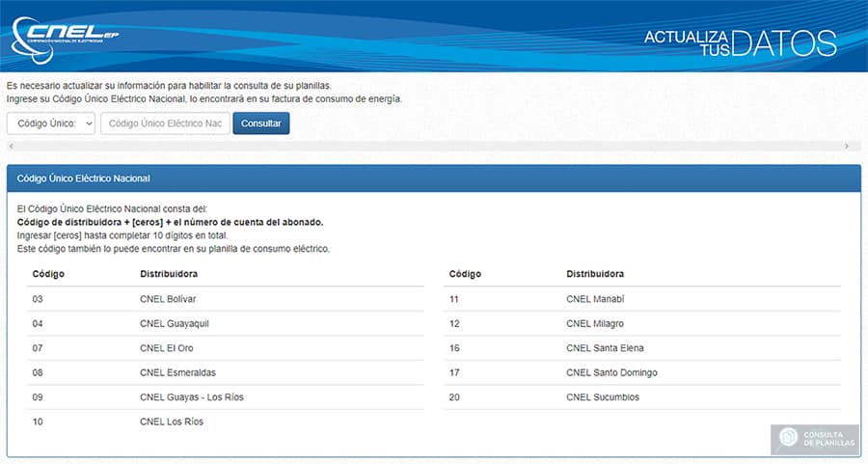Choose the CNEL Esmeraldas entry

pyautogui.click(x=177, y=372)
